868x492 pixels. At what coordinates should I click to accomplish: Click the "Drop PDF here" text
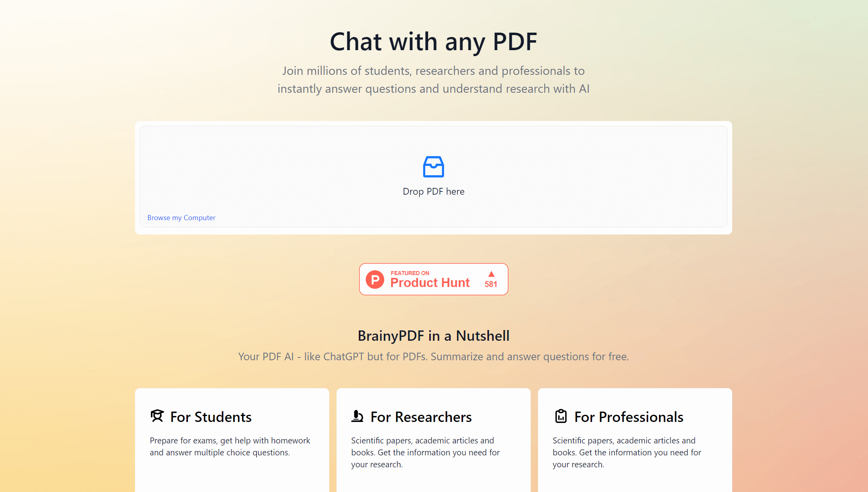tap(433, 191)
